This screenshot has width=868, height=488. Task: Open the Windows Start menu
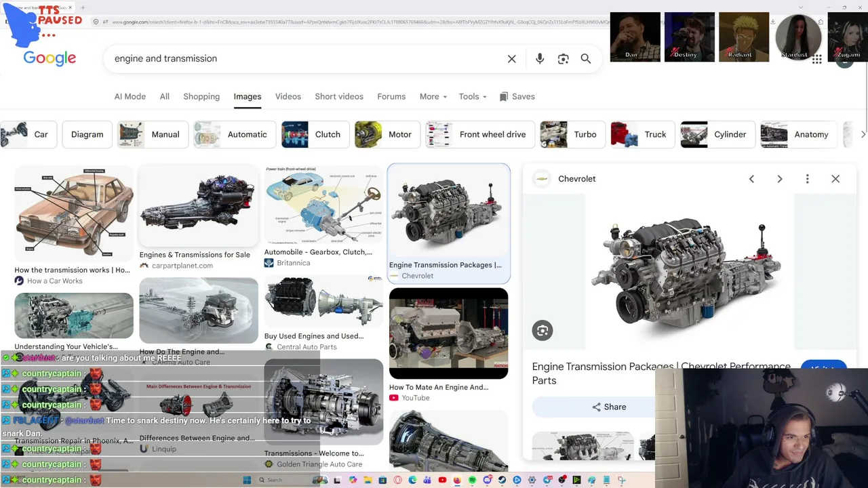tap(247, 480)
